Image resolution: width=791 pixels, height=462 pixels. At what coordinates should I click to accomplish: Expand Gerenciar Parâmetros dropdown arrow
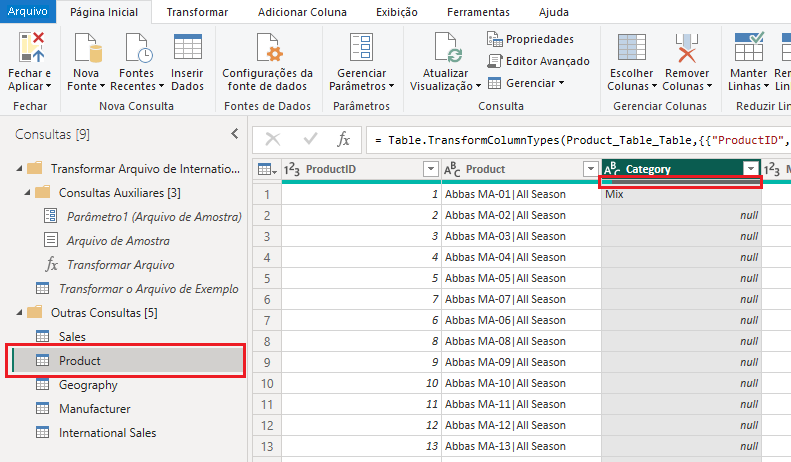click(x=391, y=86)
